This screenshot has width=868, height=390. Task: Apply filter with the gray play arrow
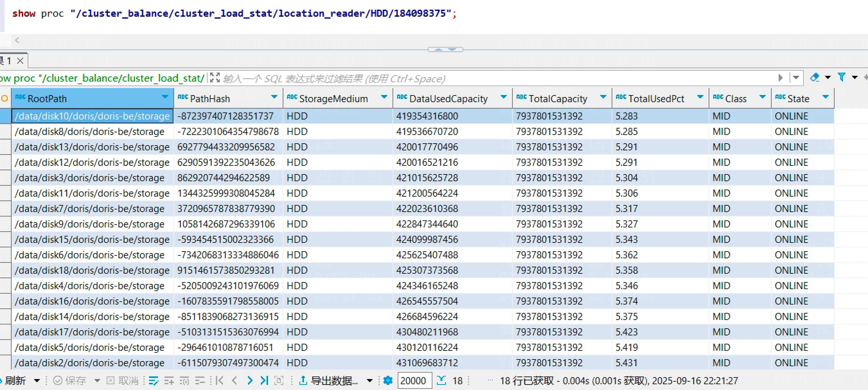pyautogui.click(x=780, y=78)
